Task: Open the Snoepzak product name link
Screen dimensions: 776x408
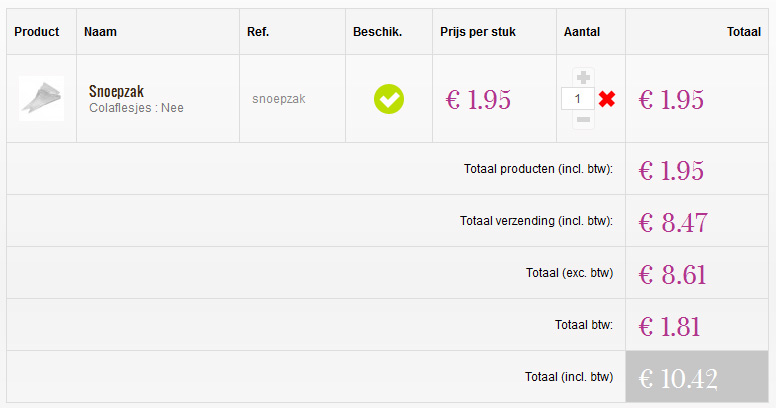Action: [116, 92]
